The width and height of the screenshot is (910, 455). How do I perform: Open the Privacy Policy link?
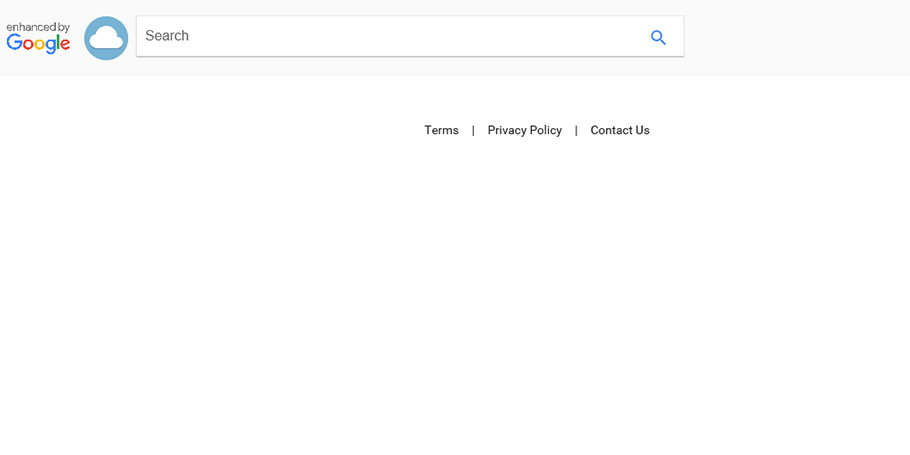pyautogui.click(x=525, y=130)
